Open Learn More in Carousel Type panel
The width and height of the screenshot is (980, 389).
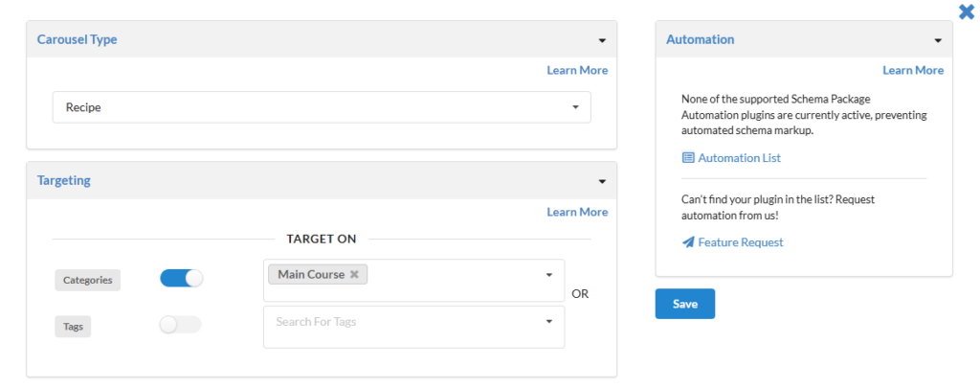[x=577, y=70]
